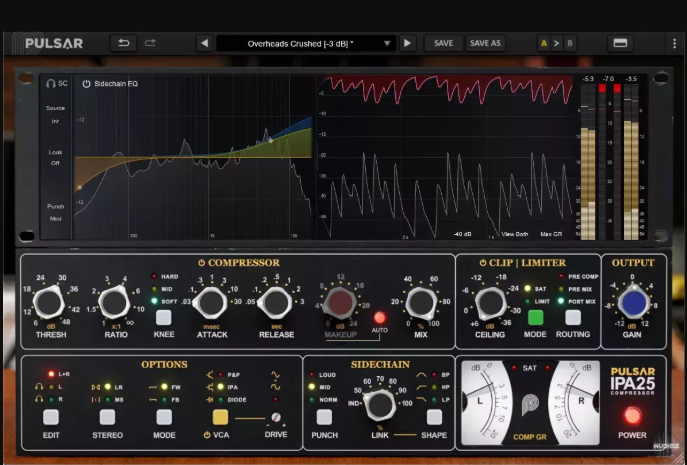Click the sidechain LINK knob
This screenshot has height=465, width=687.
379,405
